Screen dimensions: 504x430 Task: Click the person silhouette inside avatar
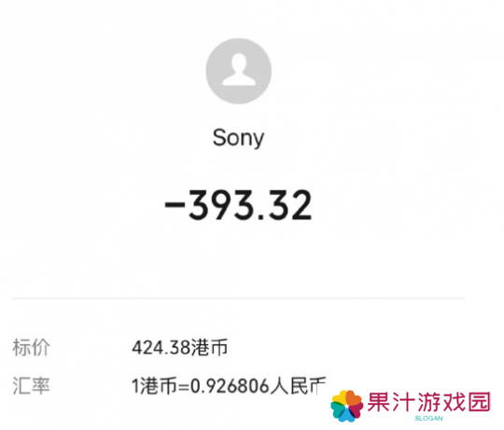point(239,69)
